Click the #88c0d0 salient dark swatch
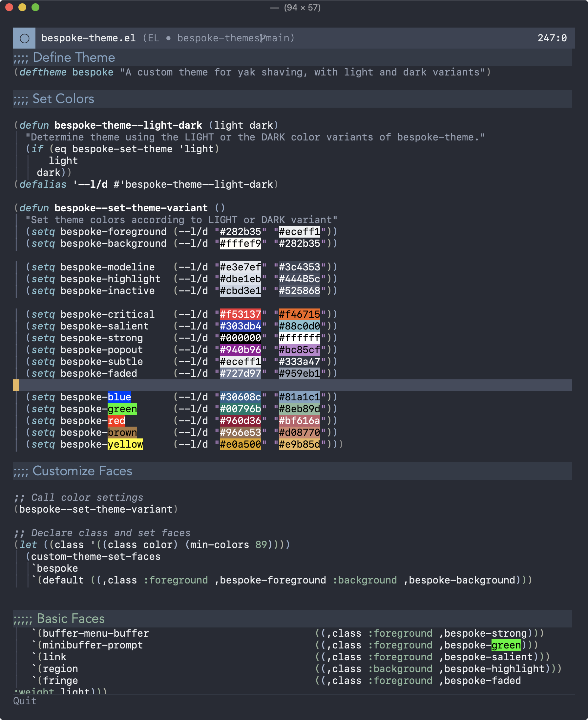The image size is (588, 720). click(300, 326)
